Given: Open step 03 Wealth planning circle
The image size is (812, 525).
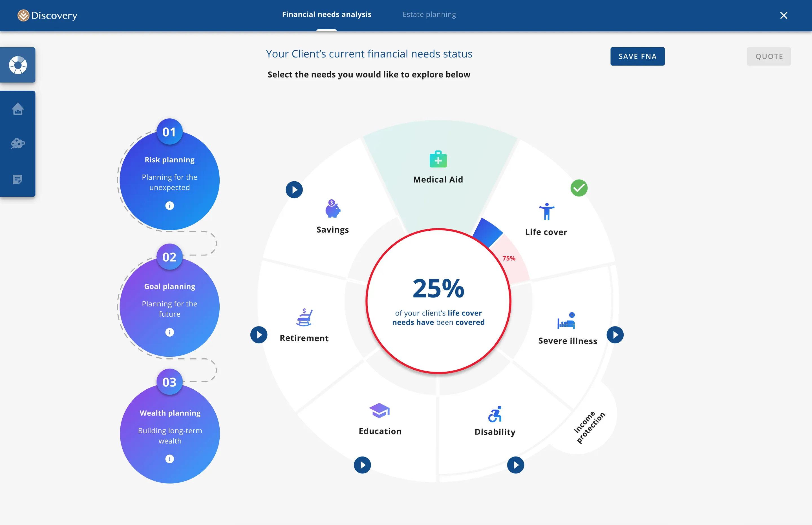Looking at the screenshot, I should 169,433.
